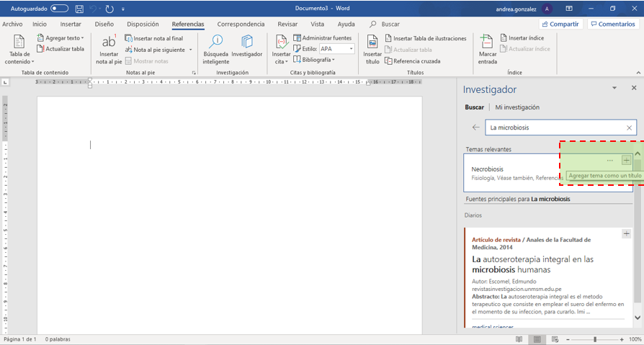644x345 pixels.
Task: Open the Ayuda tab
Action: pos(346,24)
